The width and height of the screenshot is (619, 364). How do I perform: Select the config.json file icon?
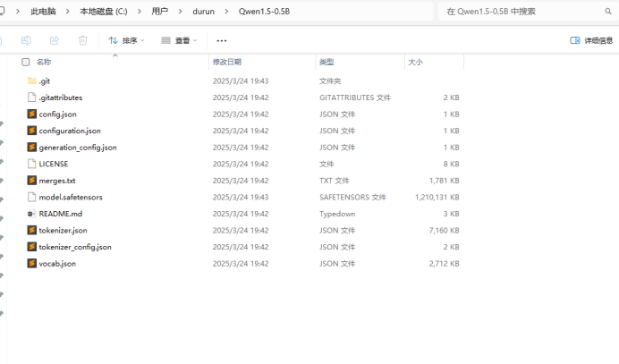32,114
